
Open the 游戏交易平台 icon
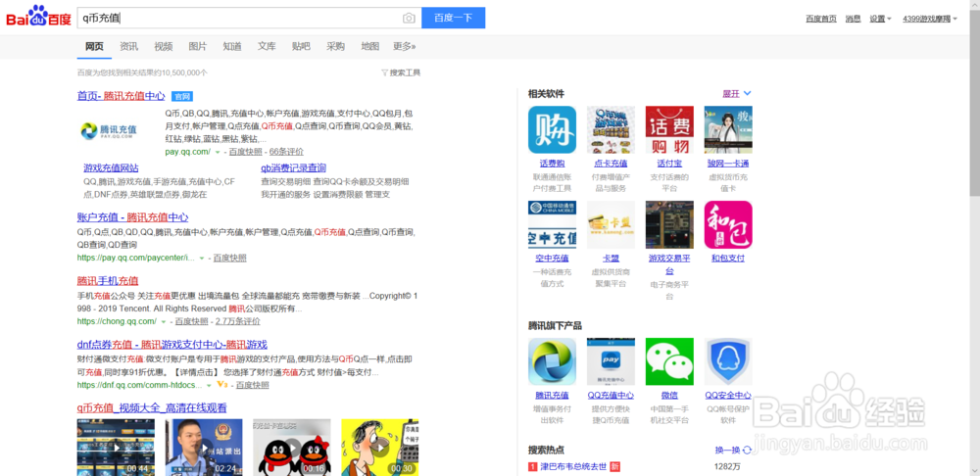pyautogui.click(x=669, y=224)
